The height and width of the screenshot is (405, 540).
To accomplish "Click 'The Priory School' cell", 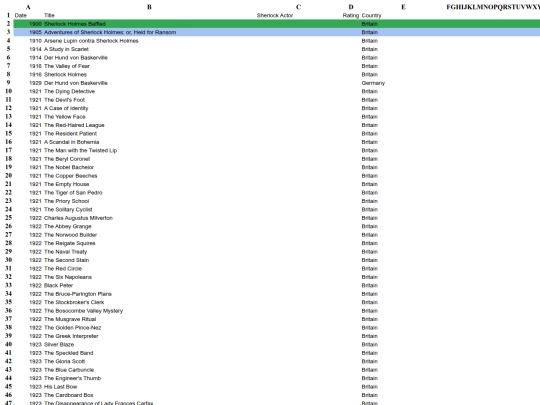I will [66, 201].
